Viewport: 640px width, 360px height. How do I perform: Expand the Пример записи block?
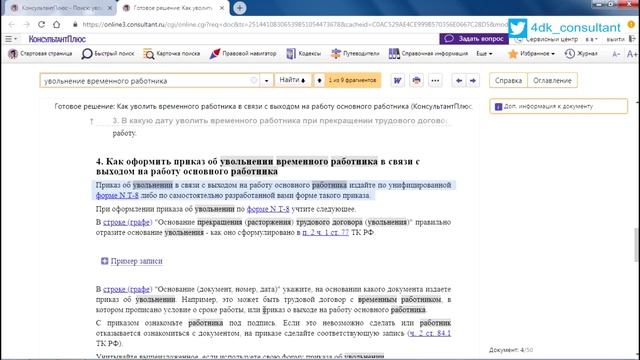[132, 261]
